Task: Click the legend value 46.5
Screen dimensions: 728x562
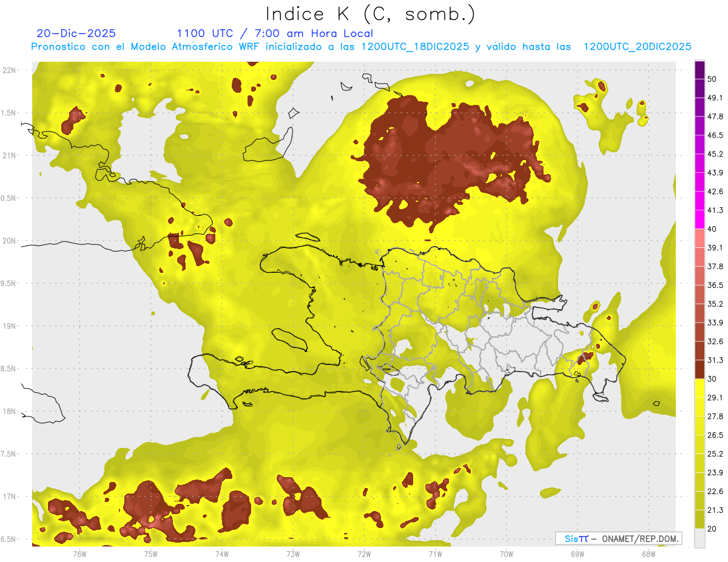Action: pos(715,135)
